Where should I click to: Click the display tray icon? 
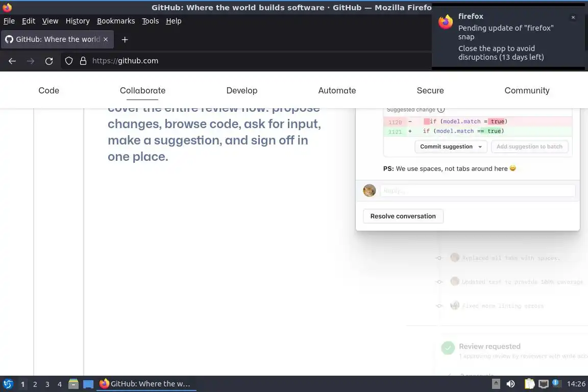tap(544, 384)
